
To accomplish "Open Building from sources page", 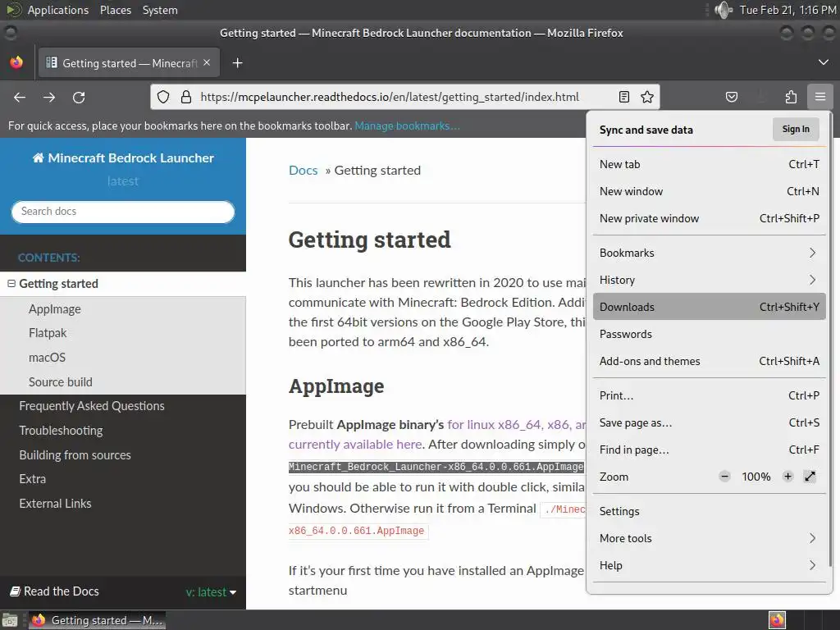I will (75, 454).
